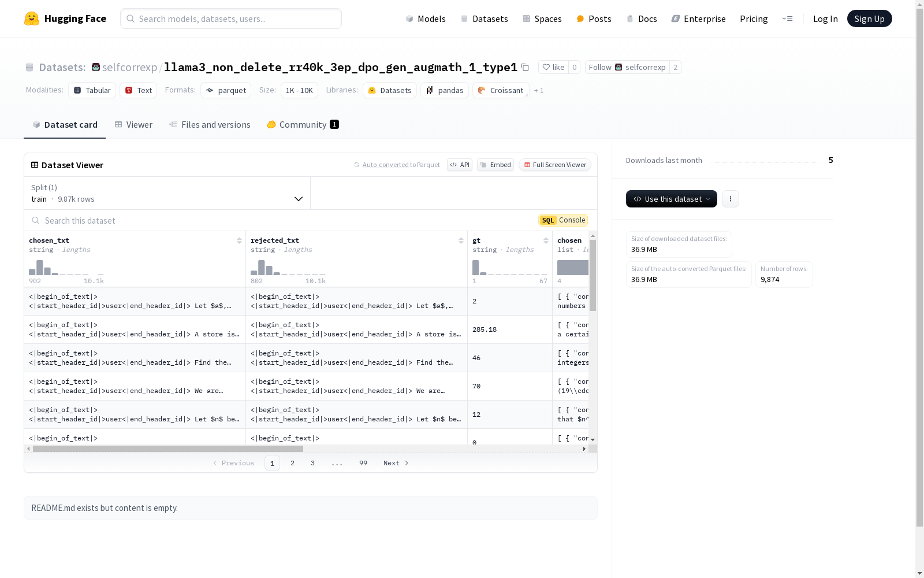Select the Datasets library tag

[x=390, y=90]
